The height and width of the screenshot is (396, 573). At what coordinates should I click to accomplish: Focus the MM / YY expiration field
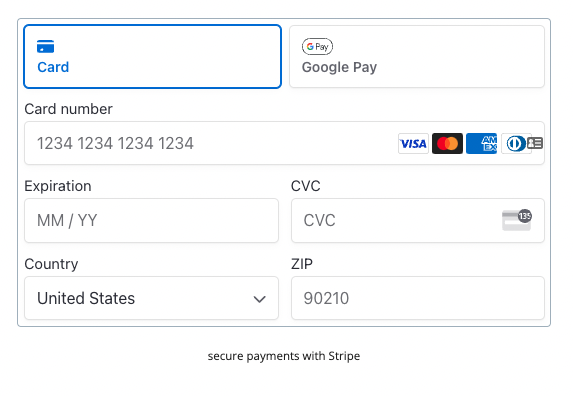coord(151,221)
